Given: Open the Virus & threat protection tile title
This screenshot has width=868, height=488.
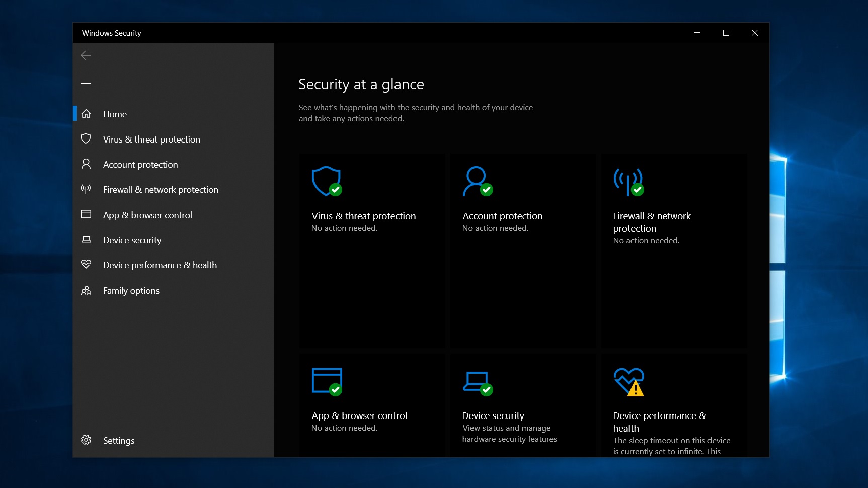Looking at the screenshot, I should pos(364,216).
